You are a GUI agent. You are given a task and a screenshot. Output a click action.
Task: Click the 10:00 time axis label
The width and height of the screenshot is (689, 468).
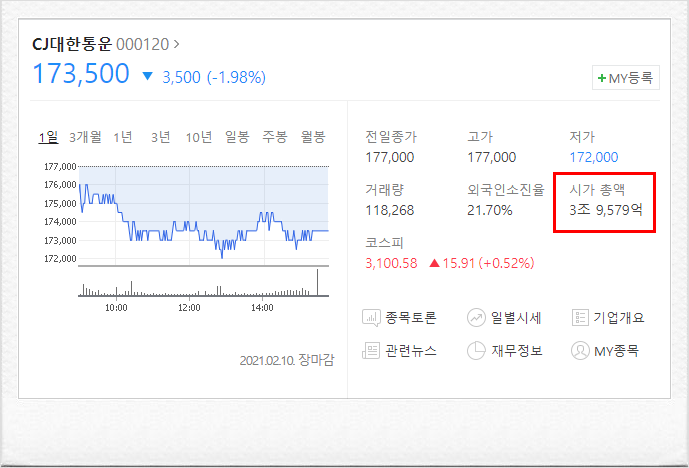pos(116,308)
